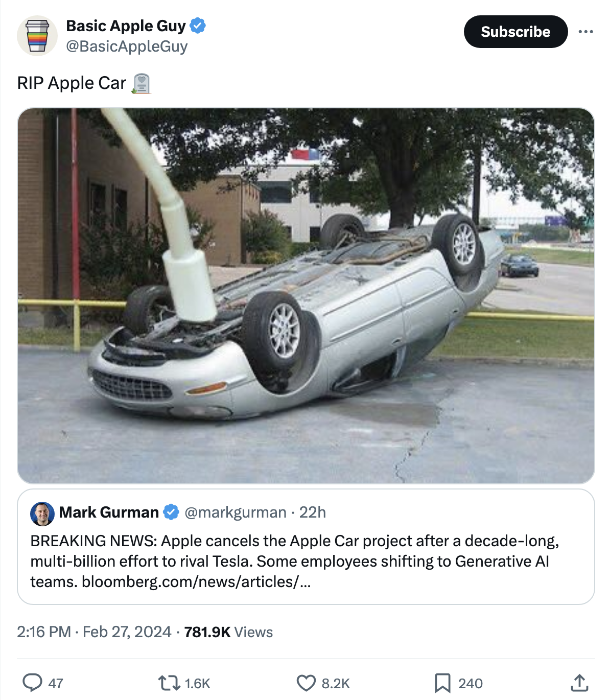609x700 pixels.
Task: Go to the @markgurman handle
Action: (235, 512)
